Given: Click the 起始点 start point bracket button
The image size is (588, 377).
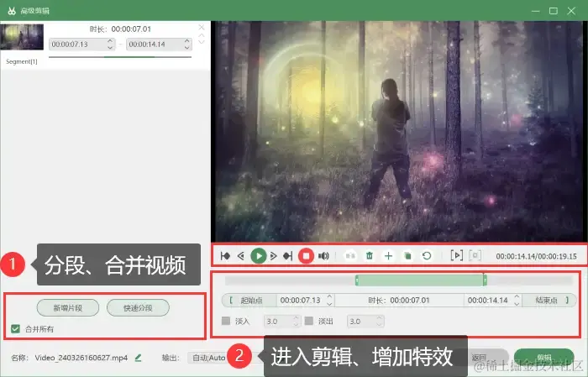Looking at the screenshot, I should [x=249, y=301].
